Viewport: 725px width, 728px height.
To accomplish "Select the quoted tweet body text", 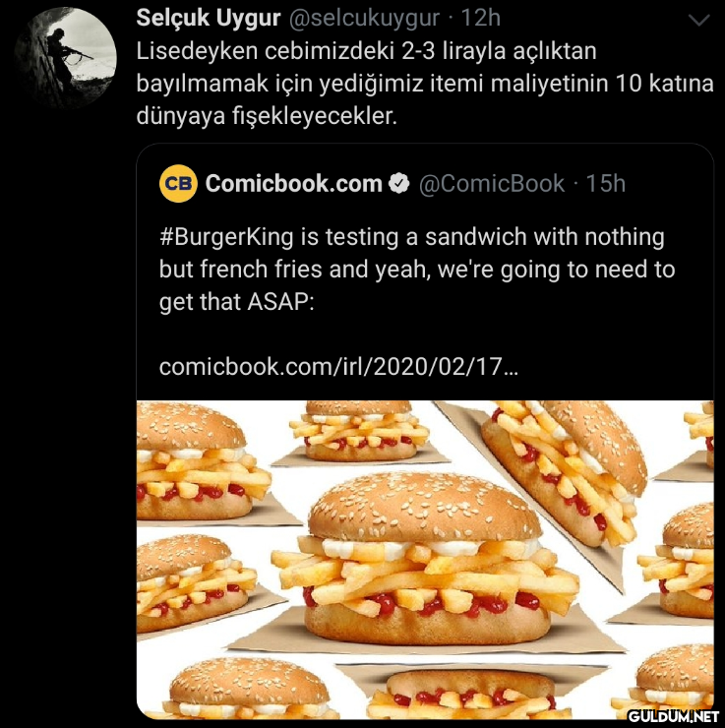I will click(417, 270).
